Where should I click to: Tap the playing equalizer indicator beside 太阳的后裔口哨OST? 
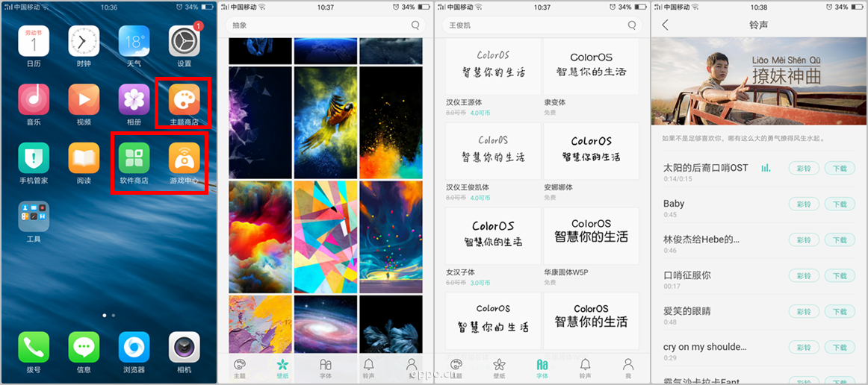click(x=766, y=168)
